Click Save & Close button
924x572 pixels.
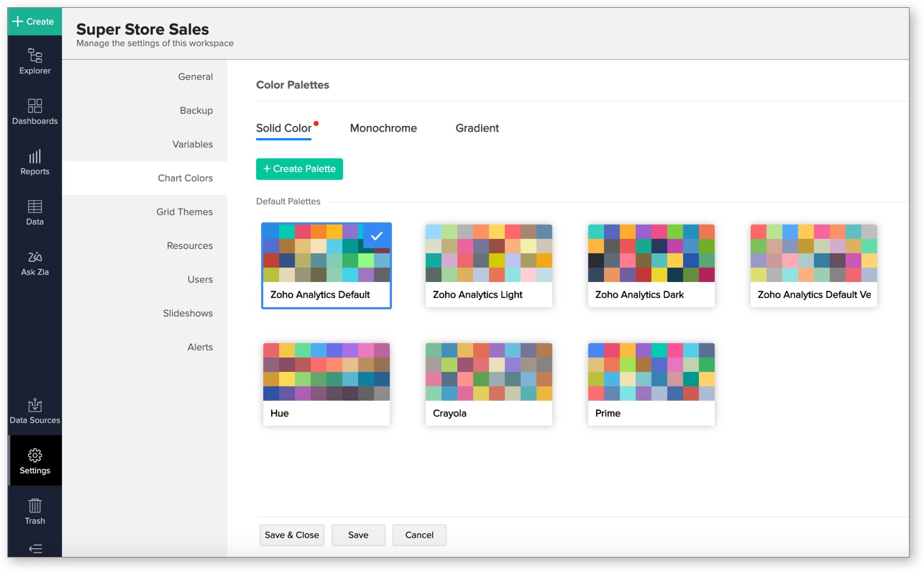tap(292, 535)
